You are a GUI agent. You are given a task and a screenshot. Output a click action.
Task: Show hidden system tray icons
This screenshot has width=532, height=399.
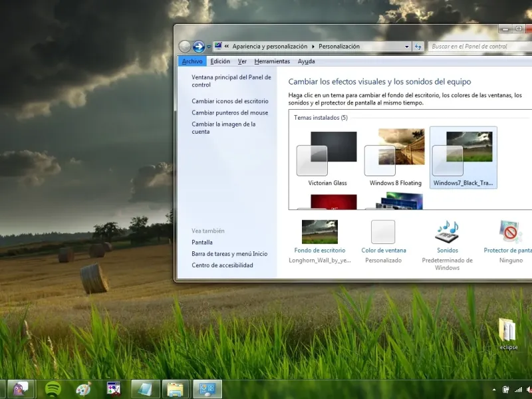click(494, 390)
